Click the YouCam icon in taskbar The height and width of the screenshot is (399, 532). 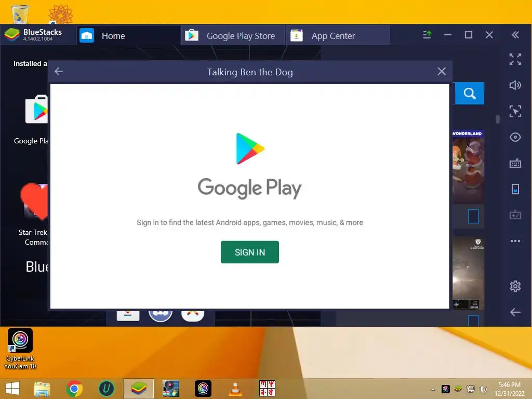203,389
